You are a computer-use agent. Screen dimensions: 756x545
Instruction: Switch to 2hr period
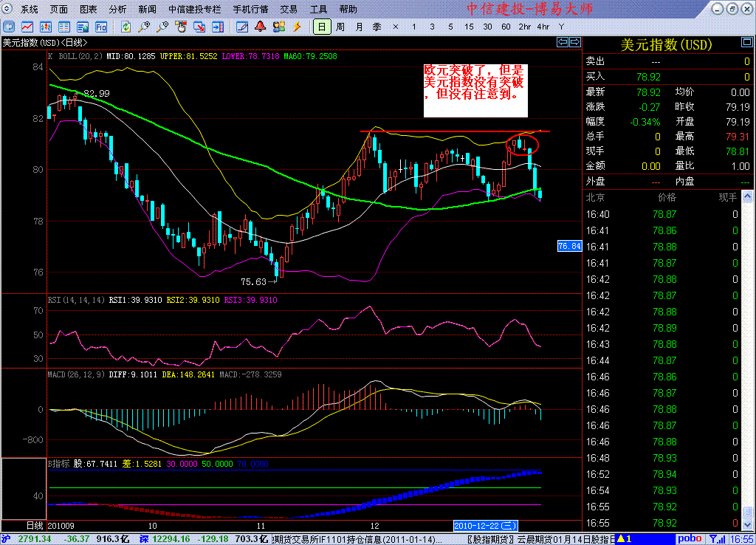525,27
